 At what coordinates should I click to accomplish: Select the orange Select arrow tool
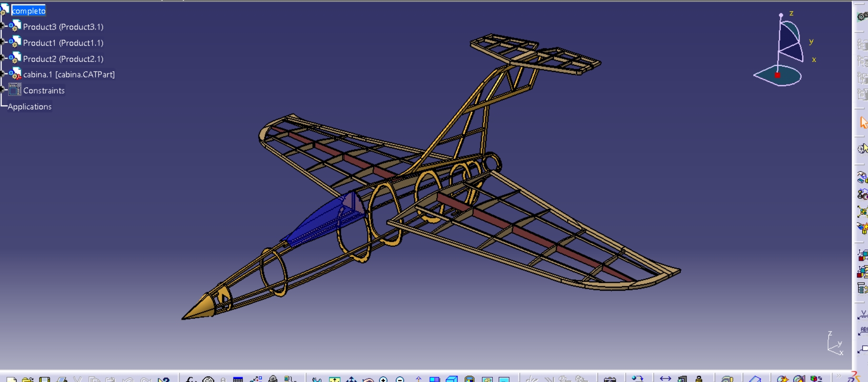coord(863,123)
